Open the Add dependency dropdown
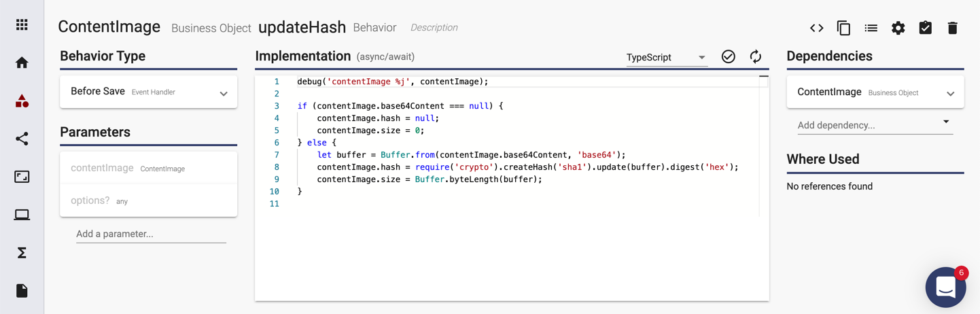 click(x=875, y=125)
